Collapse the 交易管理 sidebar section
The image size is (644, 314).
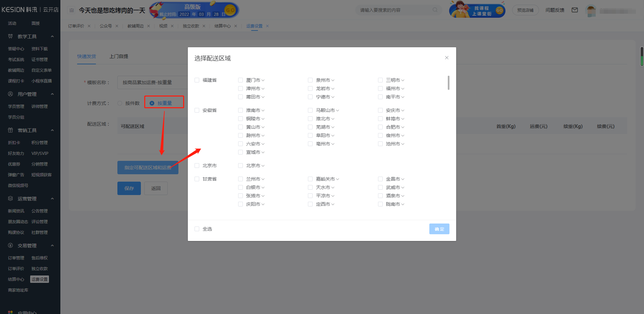pos(52,245)
